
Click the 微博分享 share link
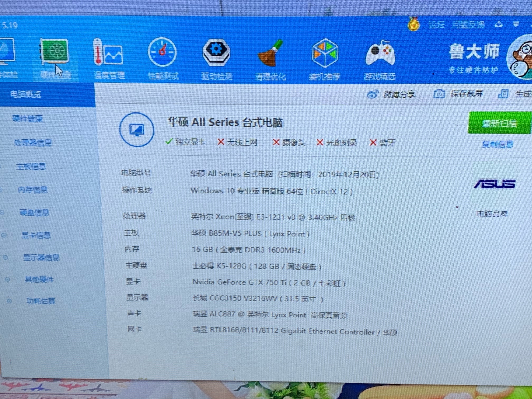(x=400, y=94)
